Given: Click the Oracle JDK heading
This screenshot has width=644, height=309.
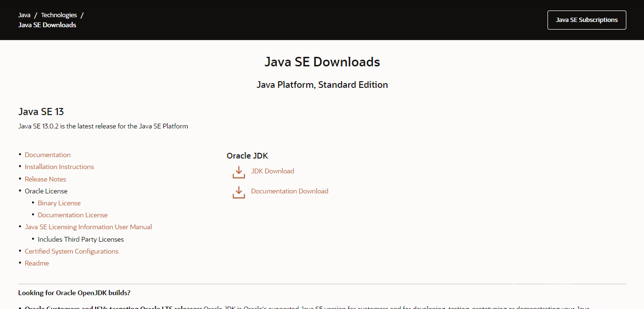Looking at the screenshot, I should point(247,156).
